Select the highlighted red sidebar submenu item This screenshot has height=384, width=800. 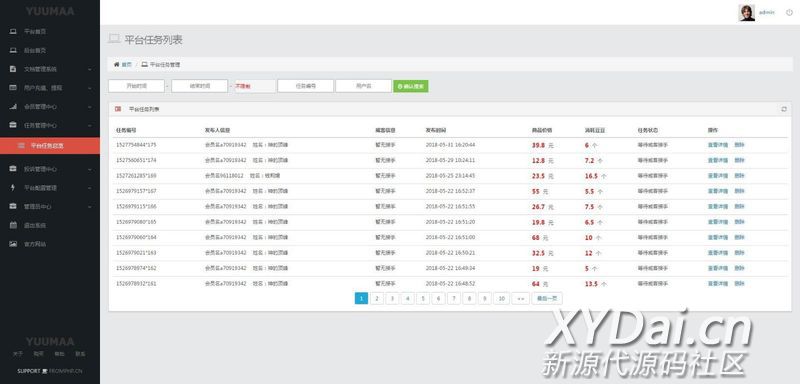(50, 145)
